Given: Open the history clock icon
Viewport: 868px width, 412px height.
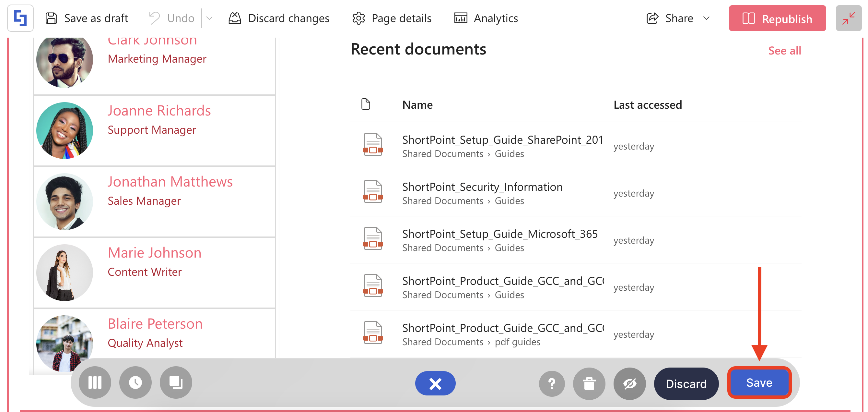Looking at the screenshot, I should point(135,383).
